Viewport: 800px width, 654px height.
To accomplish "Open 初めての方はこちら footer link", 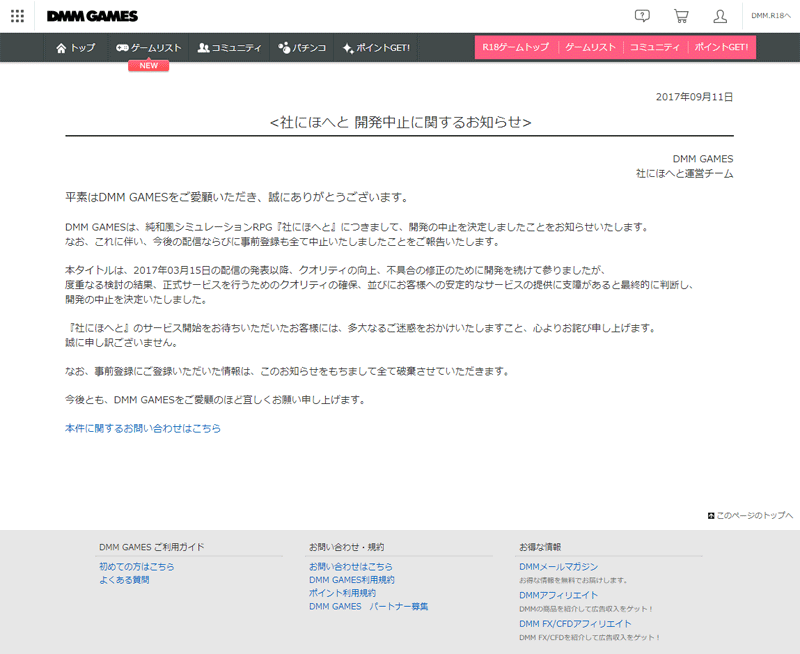I will tap(137, 567).
